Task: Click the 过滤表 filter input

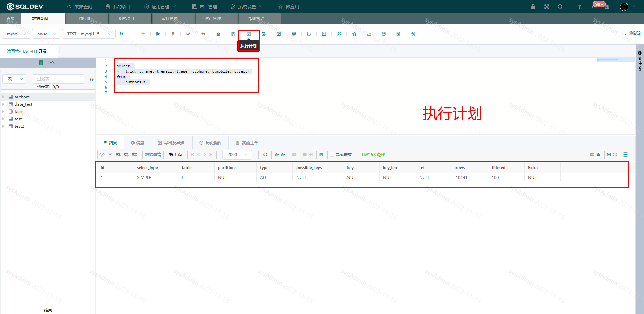Action: 58,79
